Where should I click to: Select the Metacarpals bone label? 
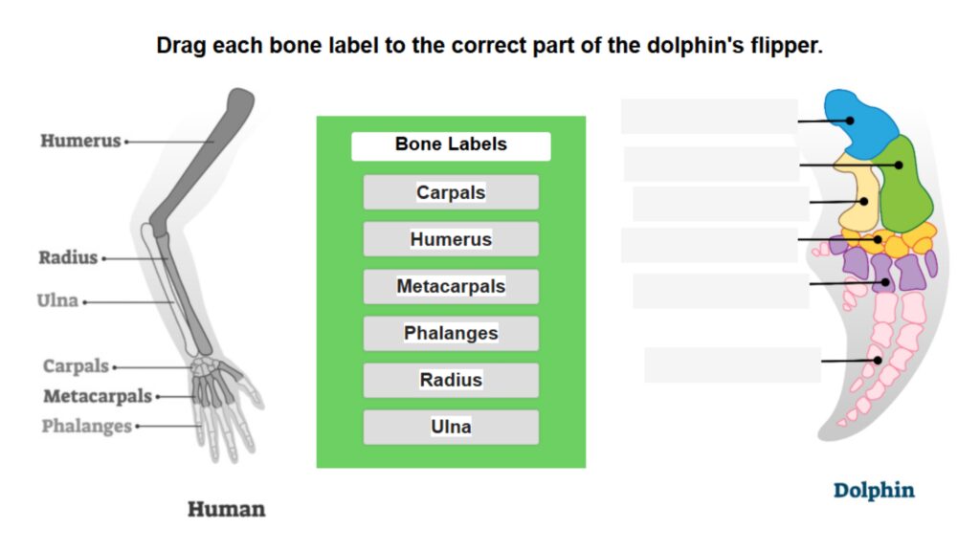coord(450,286)
